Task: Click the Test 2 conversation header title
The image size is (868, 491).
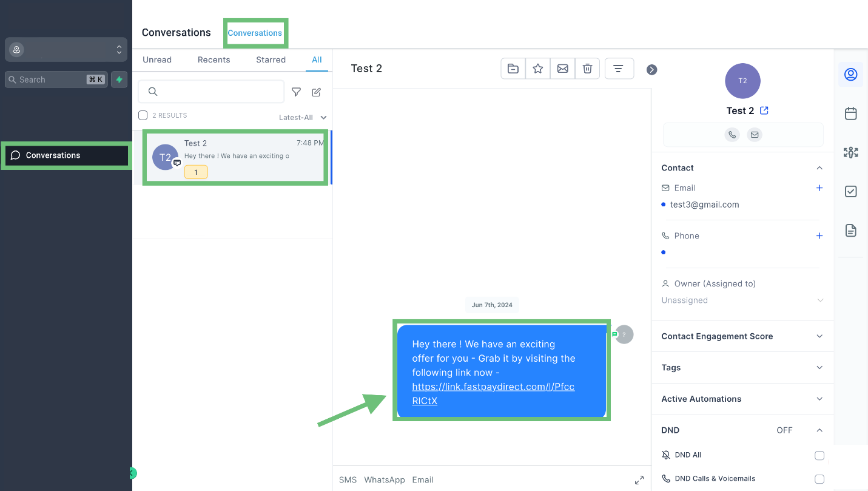Action: click(366, 69)
